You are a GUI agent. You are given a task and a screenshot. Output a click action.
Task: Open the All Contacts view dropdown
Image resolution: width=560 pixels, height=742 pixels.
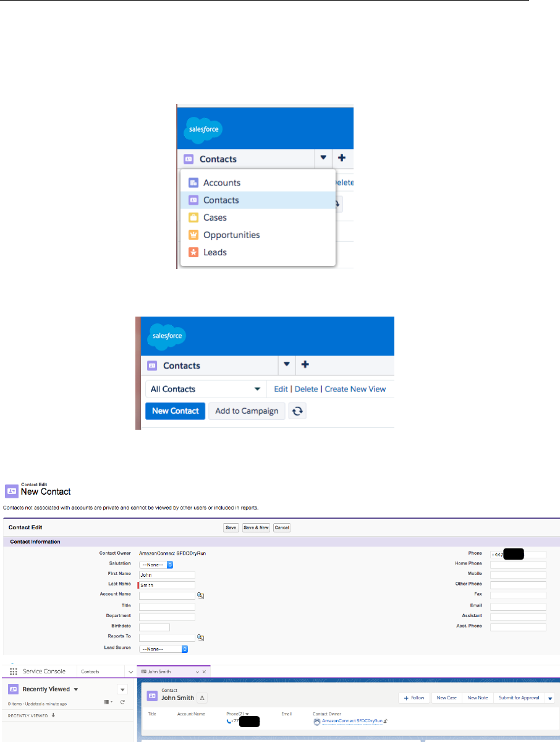[205, 389]
